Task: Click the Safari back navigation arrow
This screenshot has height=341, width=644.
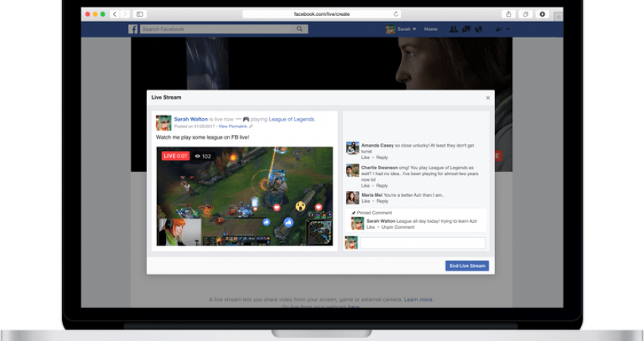Action: [114, 14]
